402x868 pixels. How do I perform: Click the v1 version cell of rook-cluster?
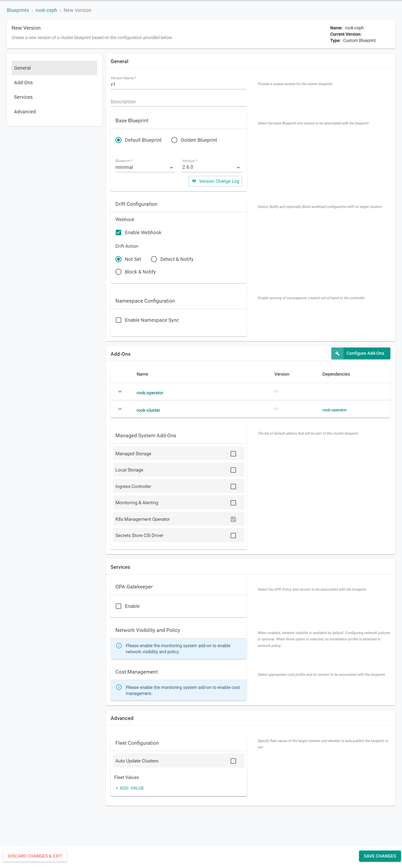(x=276, y=409)
